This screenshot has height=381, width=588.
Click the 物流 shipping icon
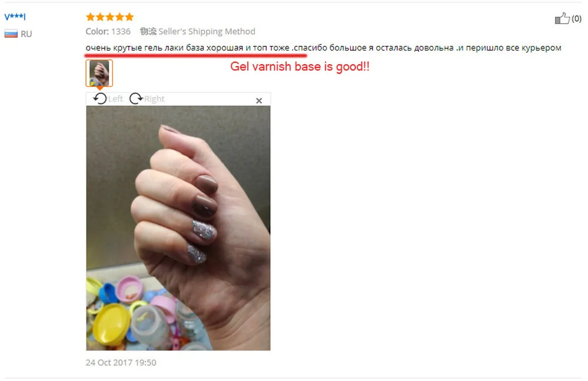point(148,31)
